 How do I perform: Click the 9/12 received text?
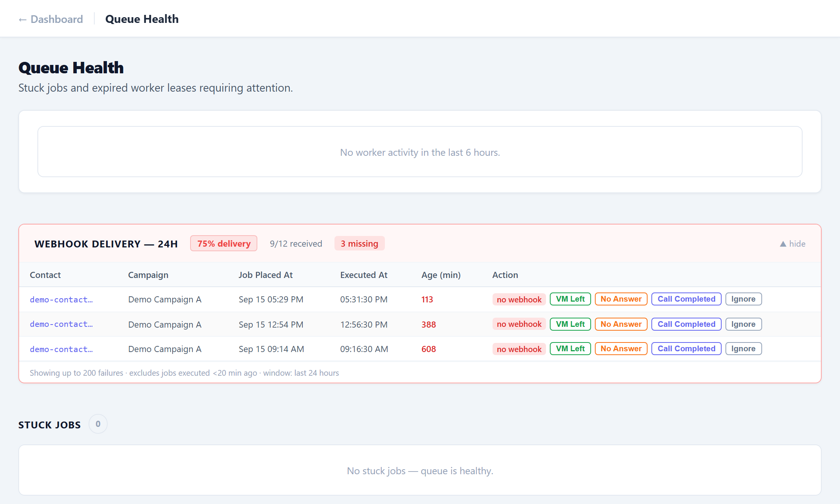(x=296, y=244)
